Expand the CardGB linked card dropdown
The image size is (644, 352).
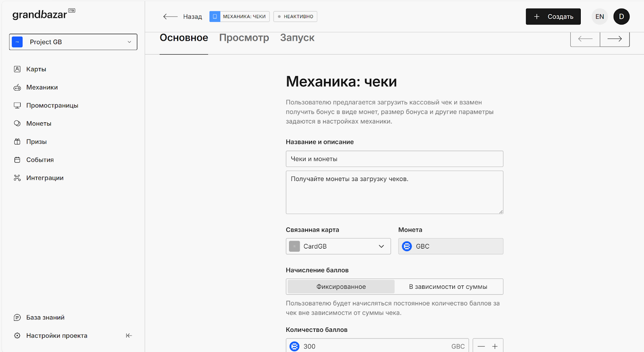tap(338, 246)
